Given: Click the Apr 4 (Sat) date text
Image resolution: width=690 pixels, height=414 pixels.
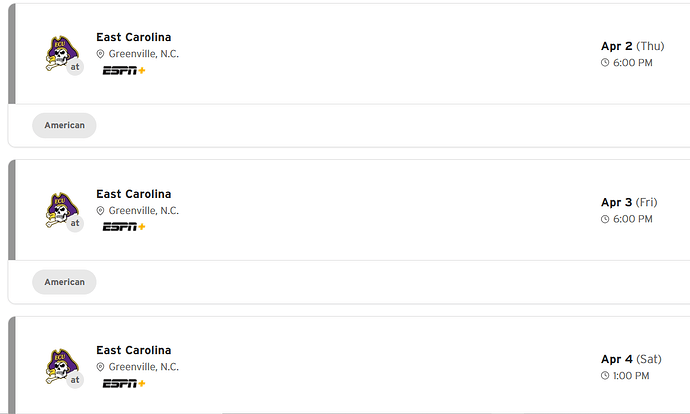Looking at the screenshot, I should coord(631,359).
